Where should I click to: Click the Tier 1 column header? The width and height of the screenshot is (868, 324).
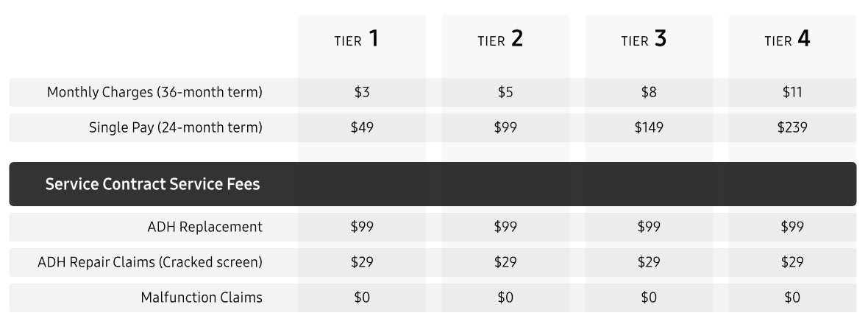coord(356,40)
